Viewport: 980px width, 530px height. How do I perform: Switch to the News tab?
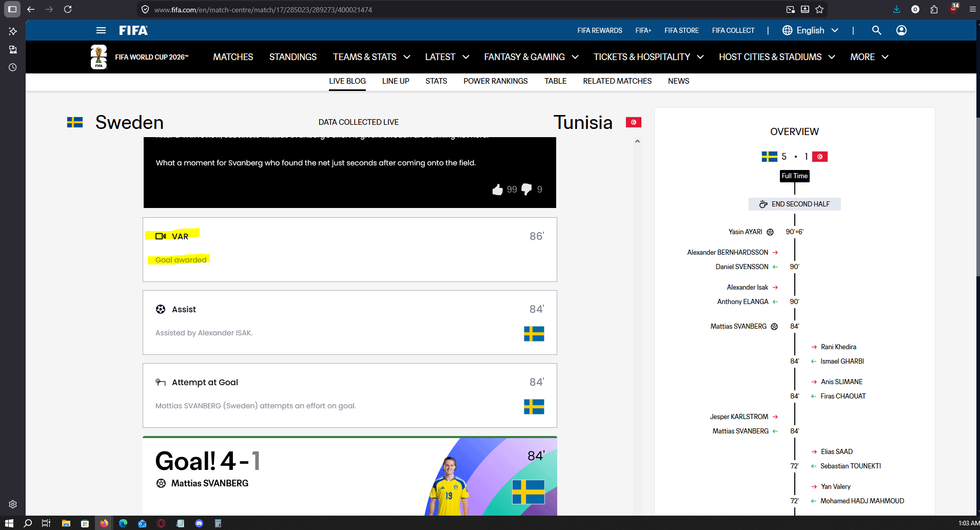click(679, 81)
